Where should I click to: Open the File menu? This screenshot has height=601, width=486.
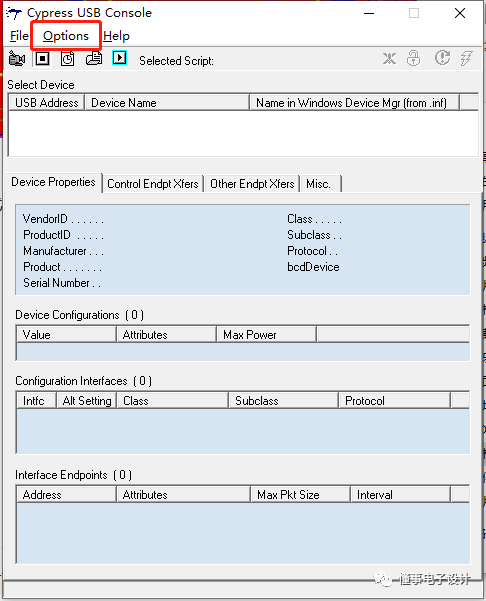pos(19,36)
